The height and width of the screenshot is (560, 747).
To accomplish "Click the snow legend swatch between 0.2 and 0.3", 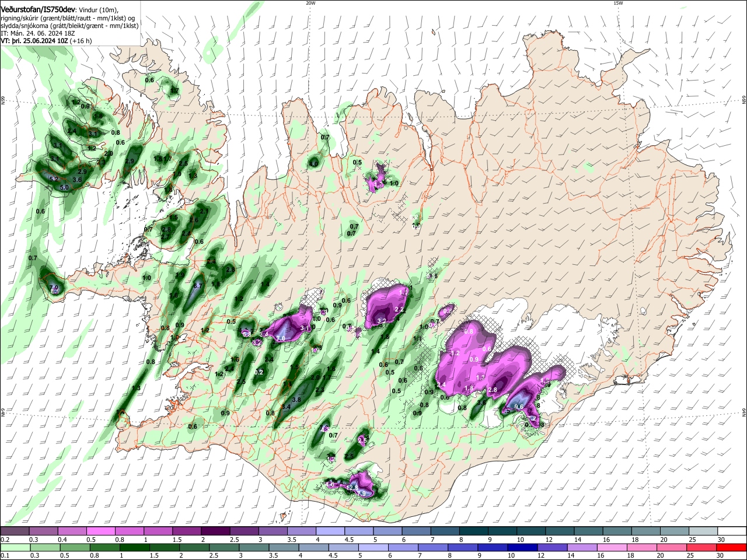I will [15, 531].
